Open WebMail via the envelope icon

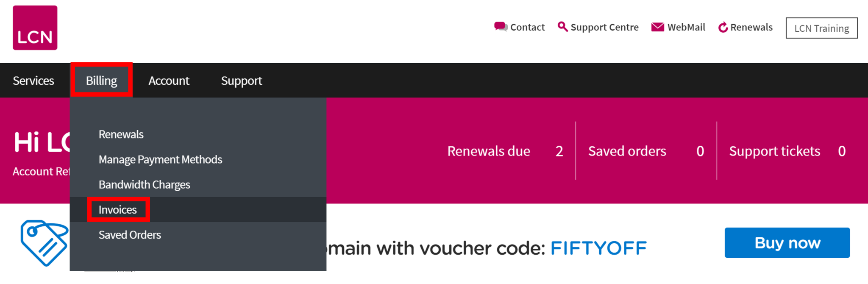pyautogui.click(x=658, y=27)
